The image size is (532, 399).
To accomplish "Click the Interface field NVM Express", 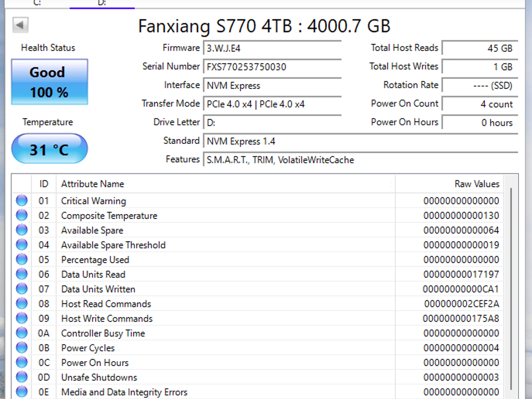I will 272,85.
